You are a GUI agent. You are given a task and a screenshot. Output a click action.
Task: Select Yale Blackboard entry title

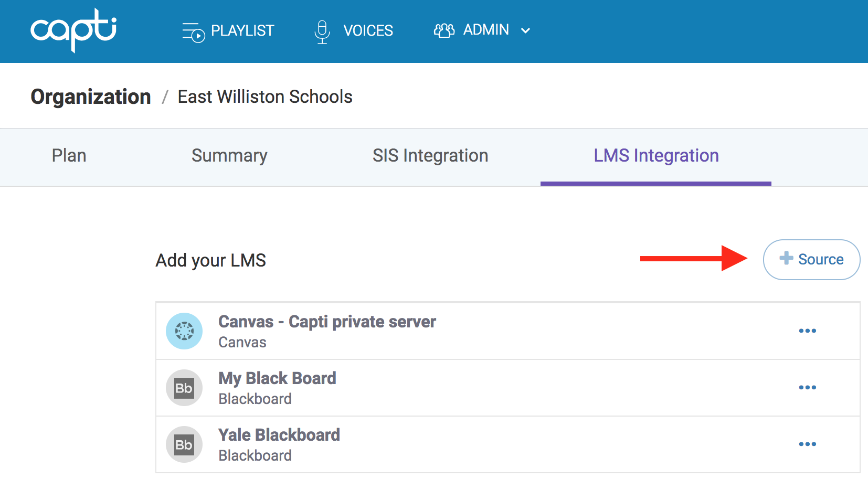(279, 435)
